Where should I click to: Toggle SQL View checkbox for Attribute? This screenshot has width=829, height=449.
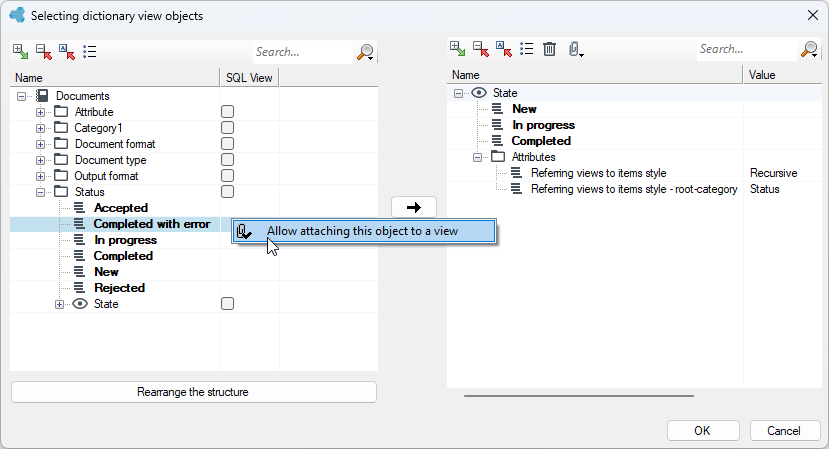click(227, 112)
